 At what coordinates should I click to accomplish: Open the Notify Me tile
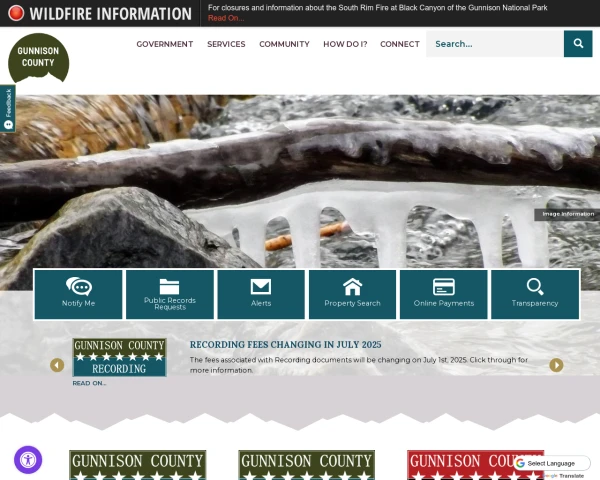click(x=78, y=294)
